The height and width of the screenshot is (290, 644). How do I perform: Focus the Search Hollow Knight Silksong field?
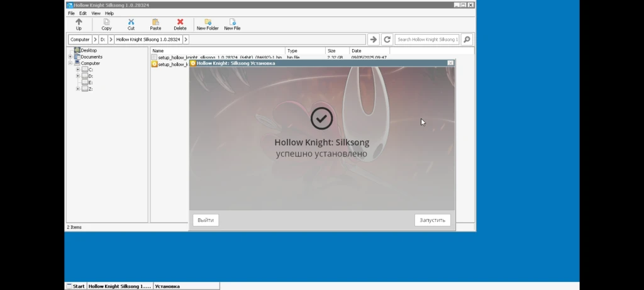pos(427,40)
